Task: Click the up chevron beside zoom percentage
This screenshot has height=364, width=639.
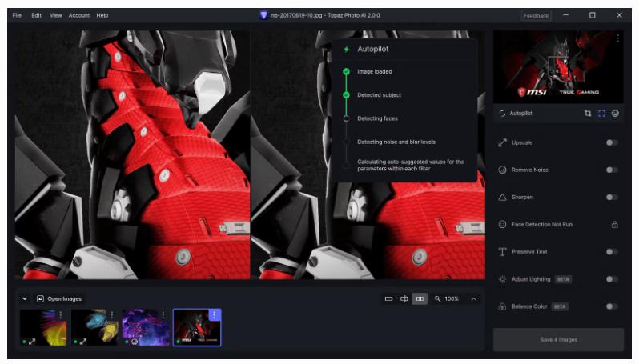Action: tap(473, 298)
